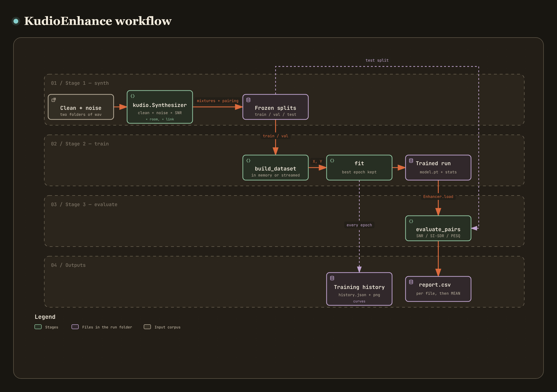Click the database icon on report.csv node
The width and height of the screenshot is (557, 392).
click(411, 282)
